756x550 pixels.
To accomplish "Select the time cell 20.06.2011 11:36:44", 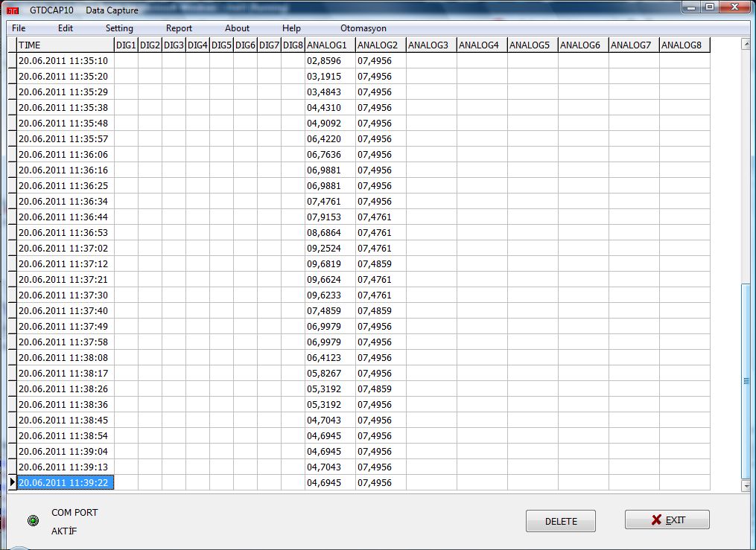I will coord(66,217).
